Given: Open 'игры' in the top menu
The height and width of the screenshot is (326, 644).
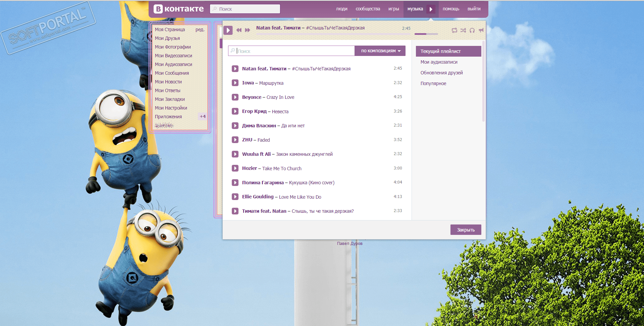Looking at the screenshot, I should [394, 9].
